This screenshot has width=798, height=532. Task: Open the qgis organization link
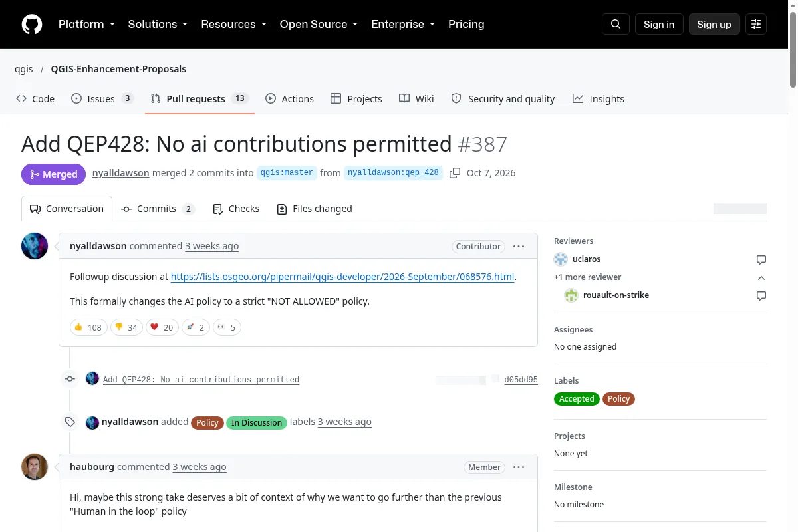pos(24,69)
